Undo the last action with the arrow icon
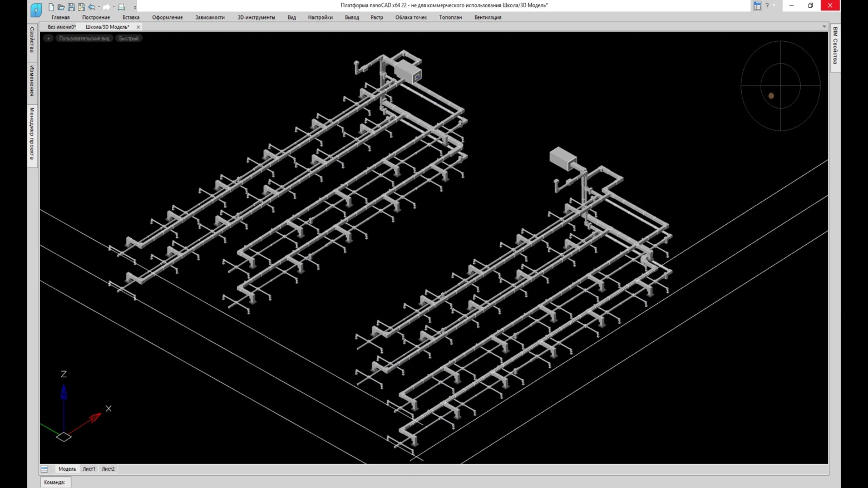This screenshot has width=868, height=488. point(92,7)
